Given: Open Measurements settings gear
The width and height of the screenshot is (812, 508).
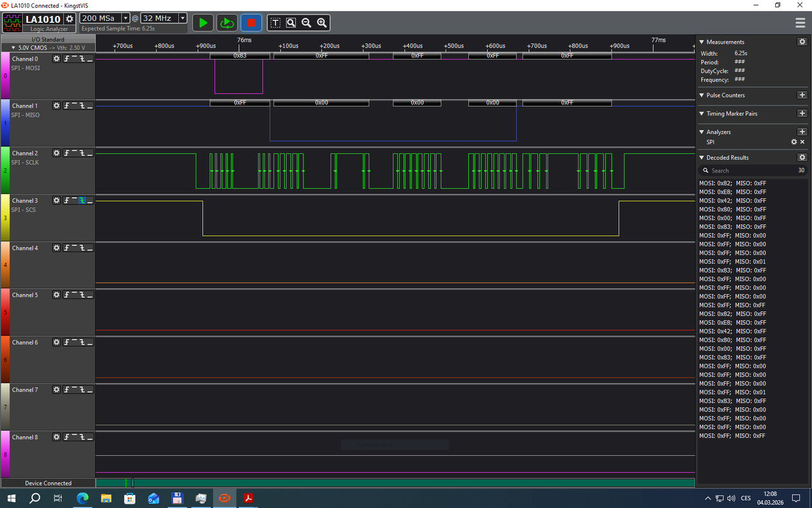Looking at the screenshot, I should click(x=802, y=41).
